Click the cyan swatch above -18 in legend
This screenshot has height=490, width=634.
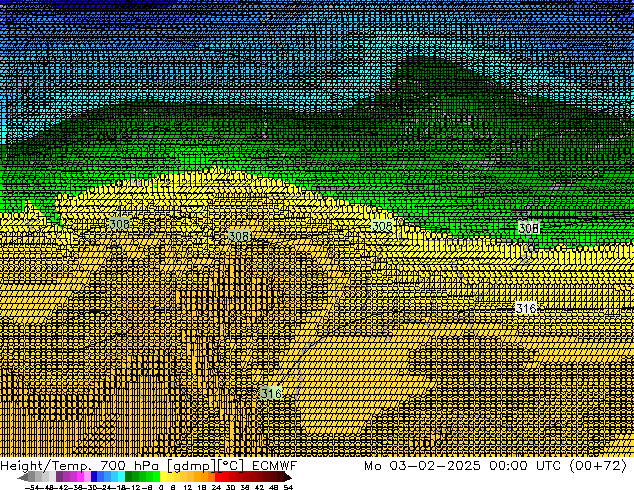122,476
